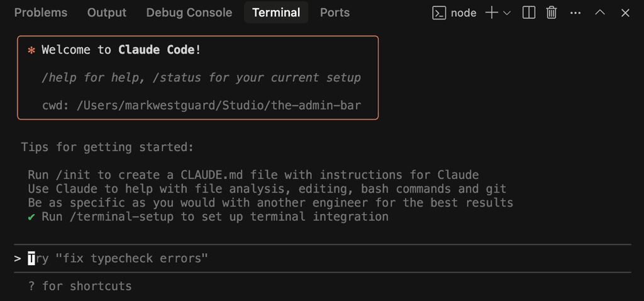Click the "? for shortcuts" hint
This screenshot has width=644, height=301.
pyautogui.click(x=80, y=286)
